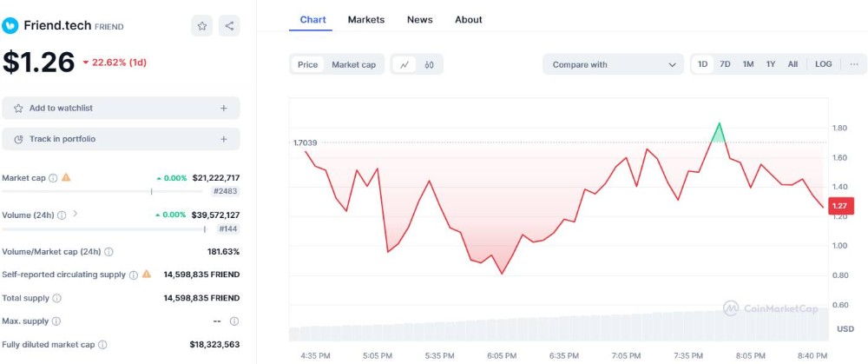Open the chart more options ellipsis
The height and width of the screenshot is (364, 868).
854,64
